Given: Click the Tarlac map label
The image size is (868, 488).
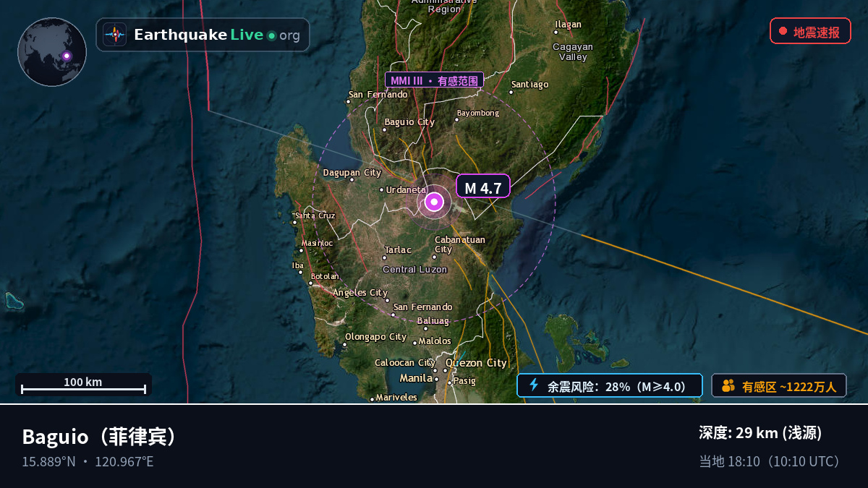Looking at the screenshot, I should click(x=398, y=250).
